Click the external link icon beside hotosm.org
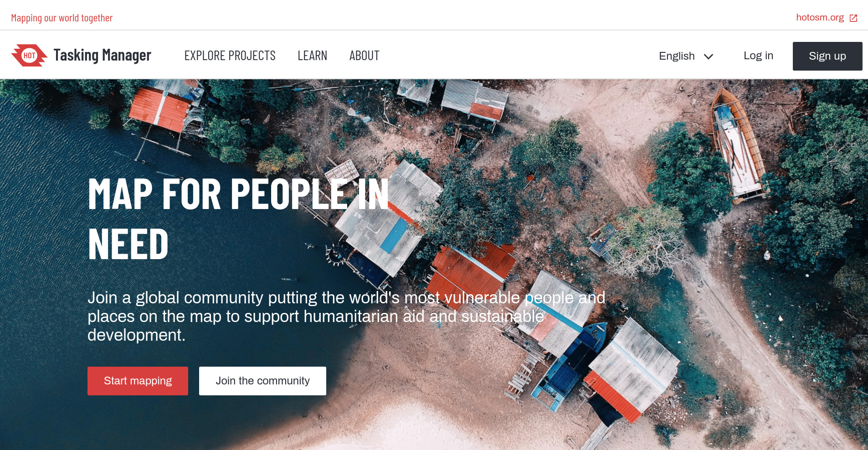868x450 pixels. (x=853, y=18)
